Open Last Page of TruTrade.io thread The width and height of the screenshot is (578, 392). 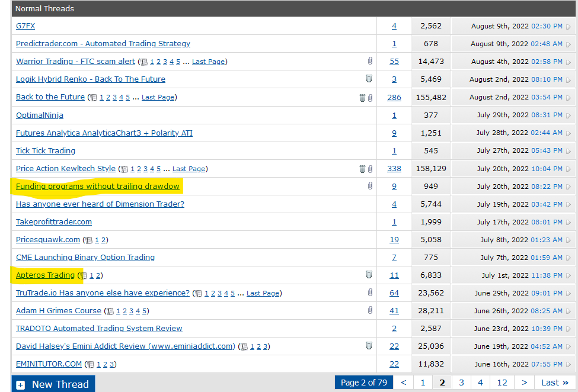[263, 293]
